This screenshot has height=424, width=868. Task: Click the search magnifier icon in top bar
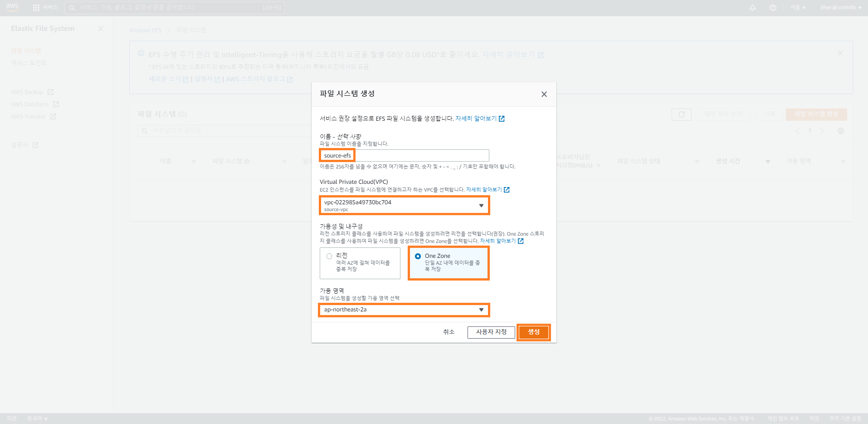pos(72,8)
